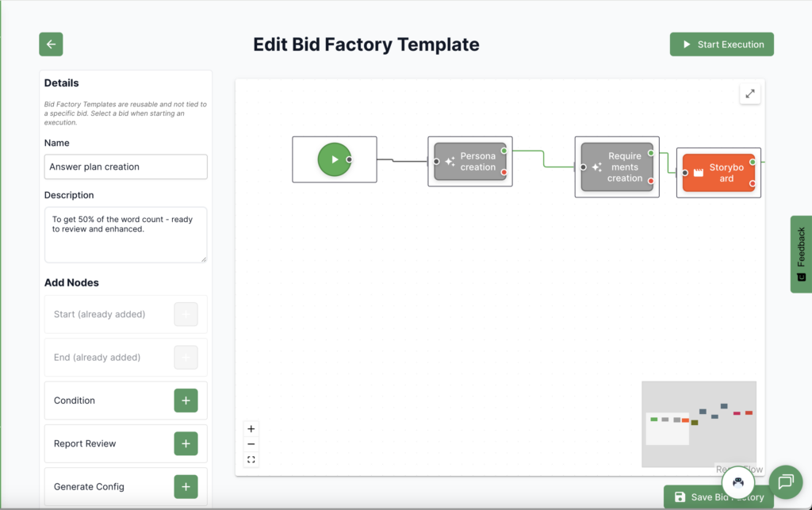Image resolution: width=812 pixels, height=510 pixels.
Task: Click the round assistant avatar button
Action: [737, 481]
